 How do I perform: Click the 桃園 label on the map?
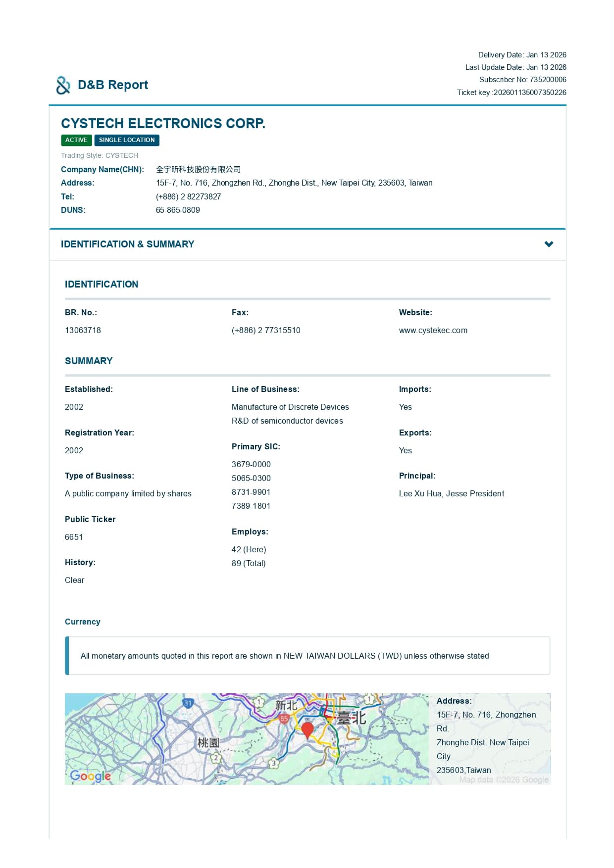coord(208,742)
